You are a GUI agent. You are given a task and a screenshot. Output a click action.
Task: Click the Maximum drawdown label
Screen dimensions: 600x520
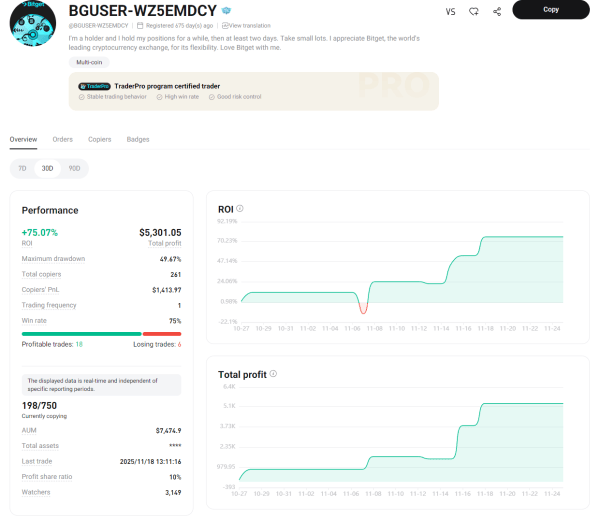[x=53, y=259]
